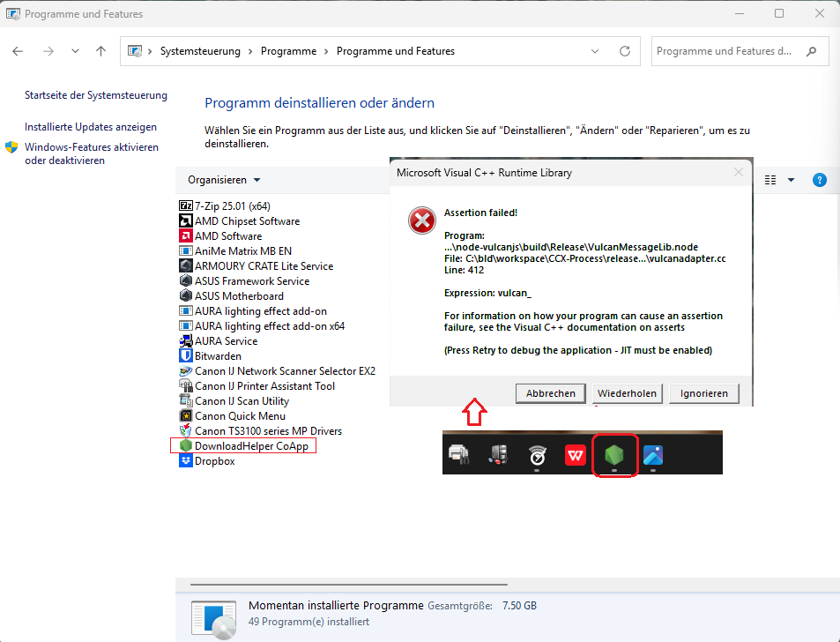Click the green DownloadHelper CoApp list icon
Viewport: 840px width, 642px height.
185,446
